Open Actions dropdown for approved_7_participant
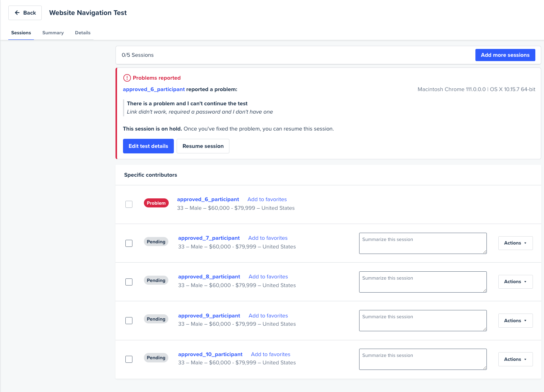This screenshot has height=392, width=544. coord(515,243)
